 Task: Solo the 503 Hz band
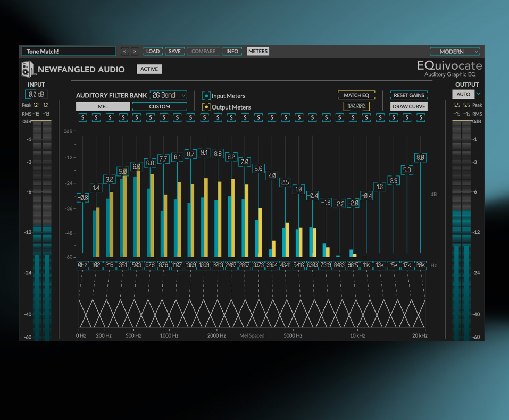[137, 117]
